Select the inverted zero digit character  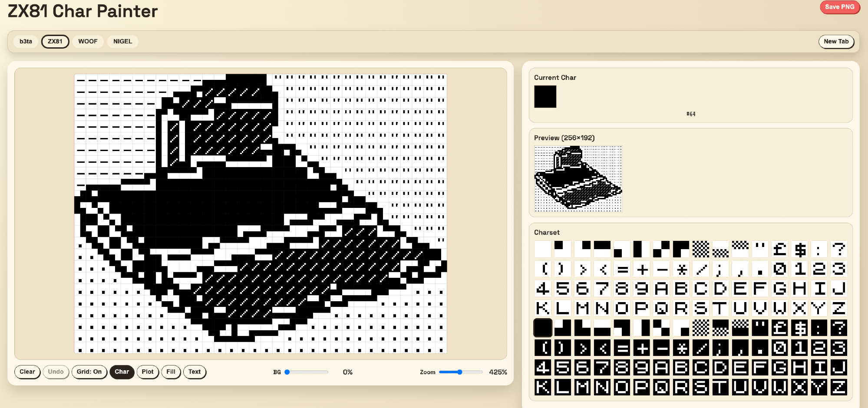tap(780, 348)
